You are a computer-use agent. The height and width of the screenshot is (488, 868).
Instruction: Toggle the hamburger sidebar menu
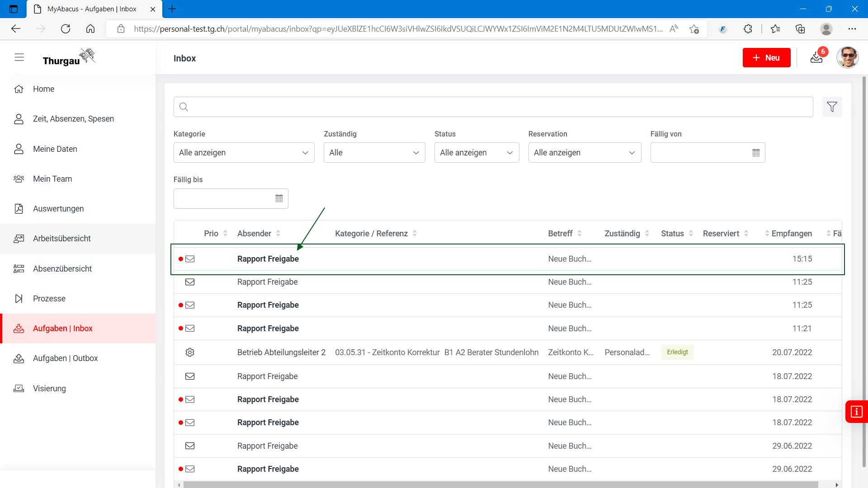19,57
